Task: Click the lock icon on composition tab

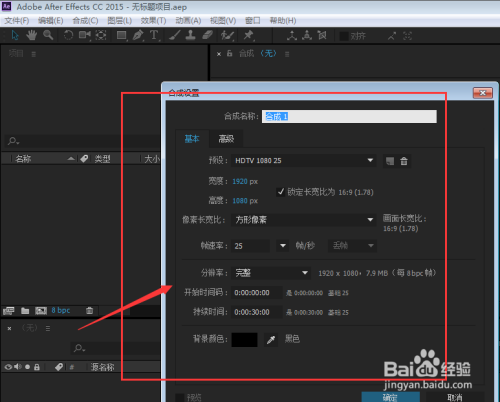Action: point(229,53)
